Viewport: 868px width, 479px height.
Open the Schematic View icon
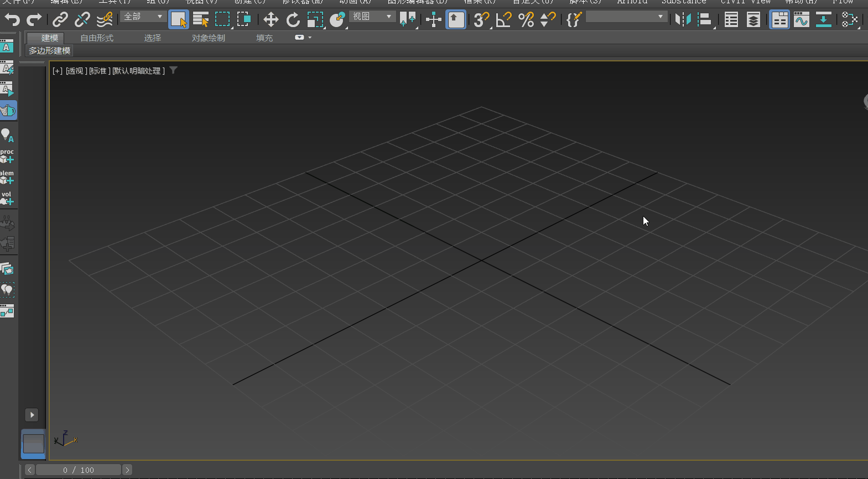(849, 20)
